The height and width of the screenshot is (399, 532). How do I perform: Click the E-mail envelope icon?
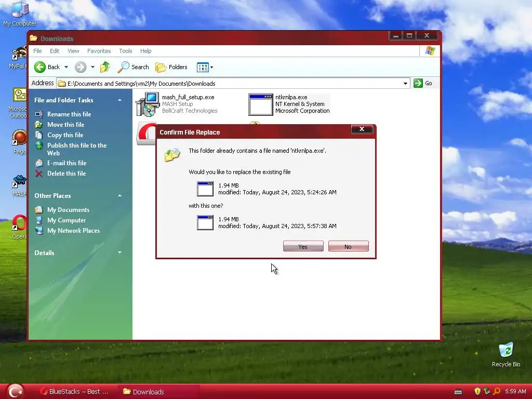point(39,163)
